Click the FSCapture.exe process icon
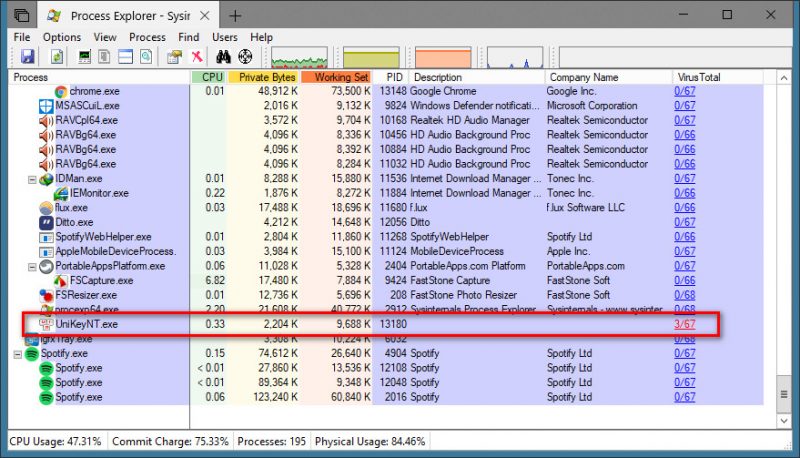 (61, 281)
